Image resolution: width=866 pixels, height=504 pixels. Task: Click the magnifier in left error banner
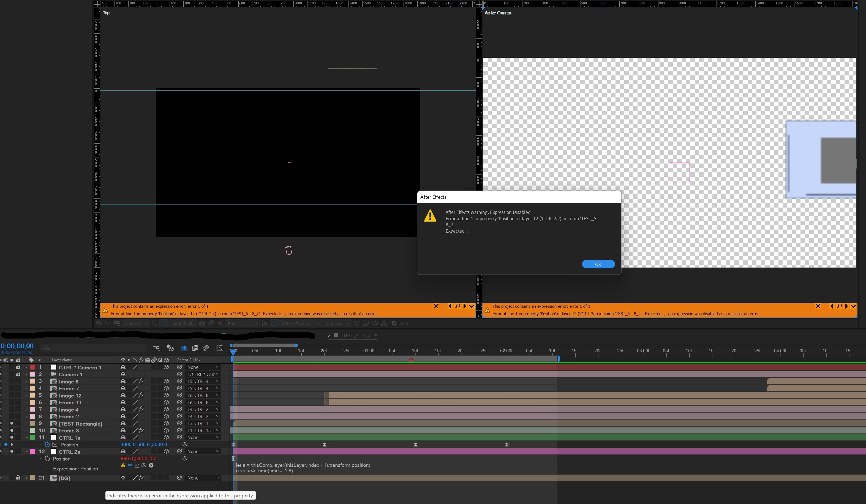457,306
